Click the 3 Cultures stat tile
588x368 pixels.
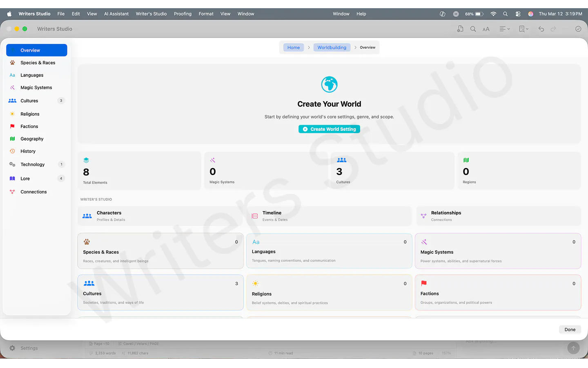(392, 171)
